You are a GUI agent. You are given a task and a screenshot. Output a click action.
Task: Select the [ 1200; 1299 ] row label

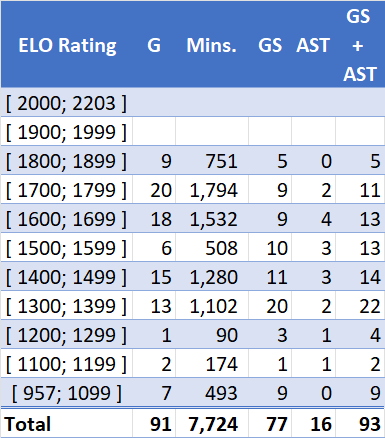(67, 335)
